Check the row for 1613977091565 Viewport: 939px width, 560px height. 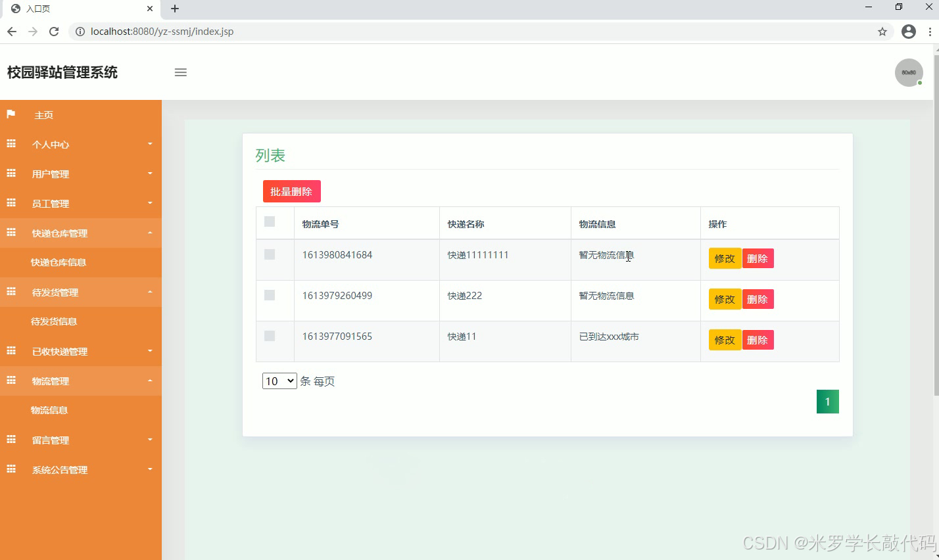[270, 336]
